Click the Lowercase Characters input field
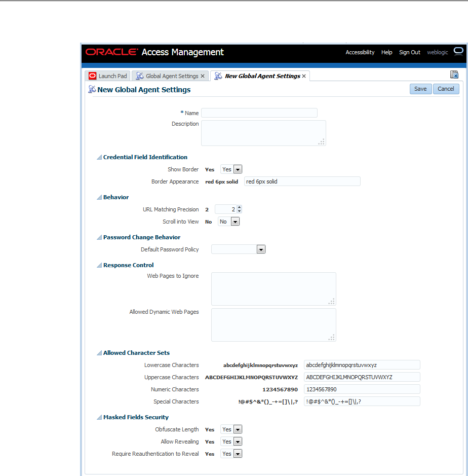This screenshot has height=476, width=468. pos(362,365)
